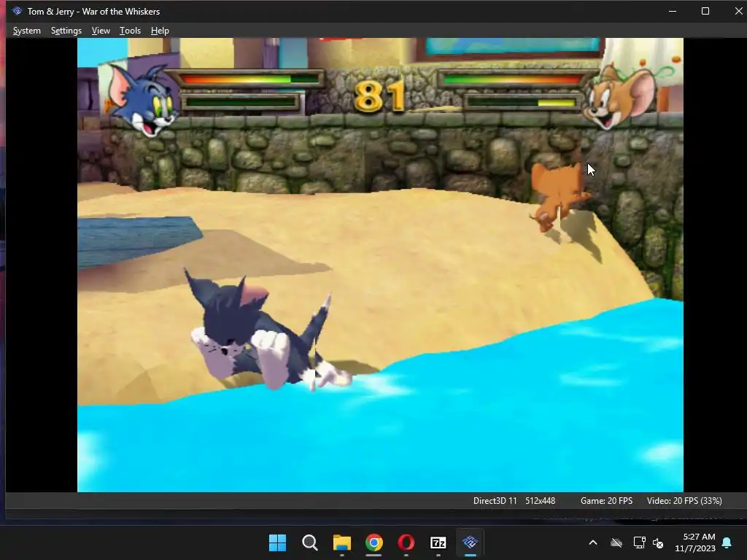Screen dimensions: 747x560
Task: Click Tom the cat character on the sand
Action: (267, 330)
